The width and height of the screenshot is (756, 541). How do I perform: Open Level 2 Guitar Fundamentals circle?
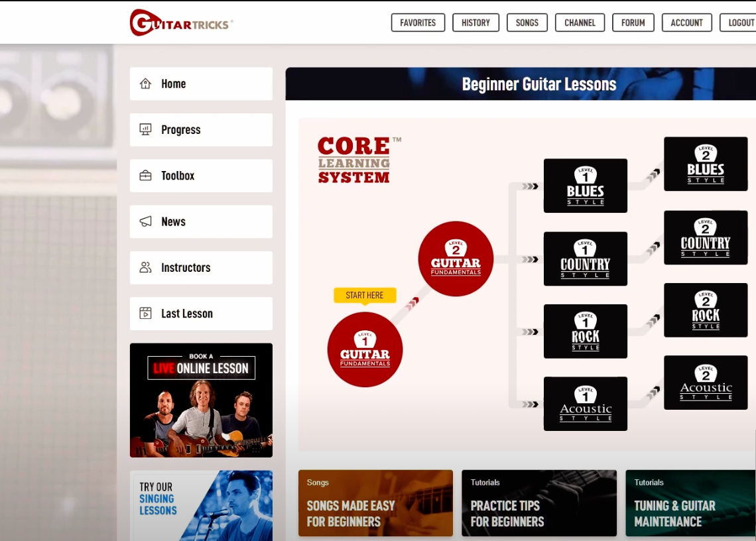[x=456, y=259]
